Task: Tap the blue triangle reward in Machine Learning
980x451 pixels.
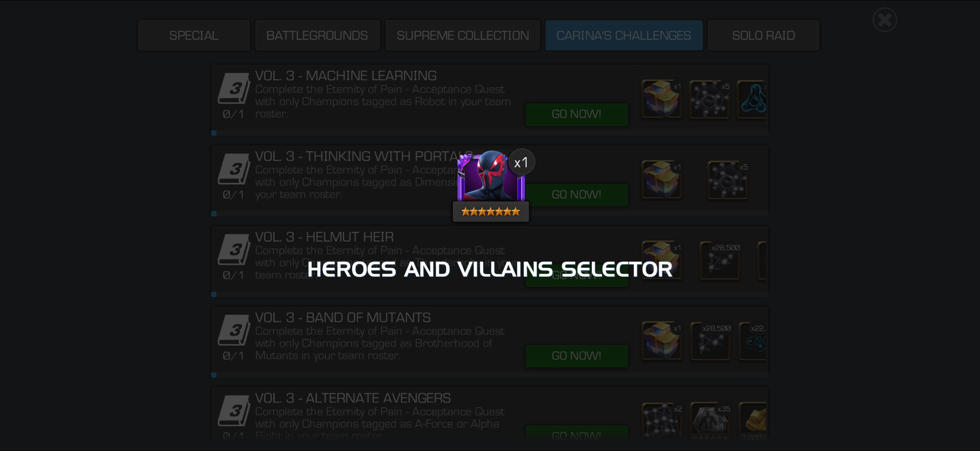Action: 752,99
